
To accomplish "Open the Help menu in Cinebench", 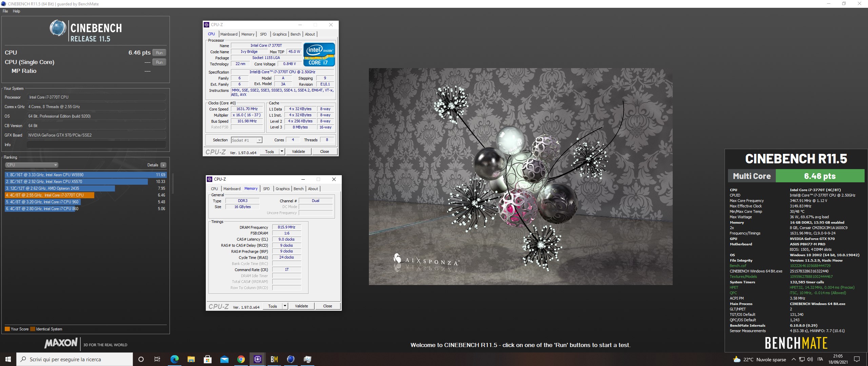I will click(16, 11).
